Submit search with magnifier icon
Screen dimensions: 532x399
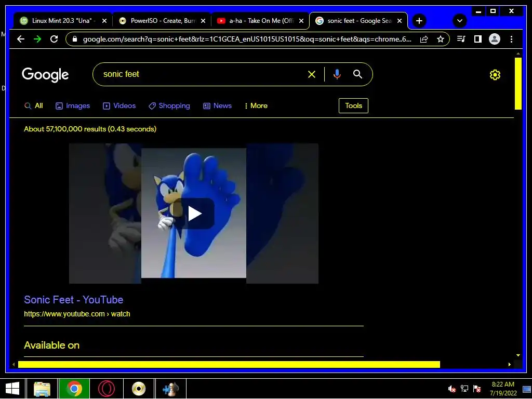[357, 74]
